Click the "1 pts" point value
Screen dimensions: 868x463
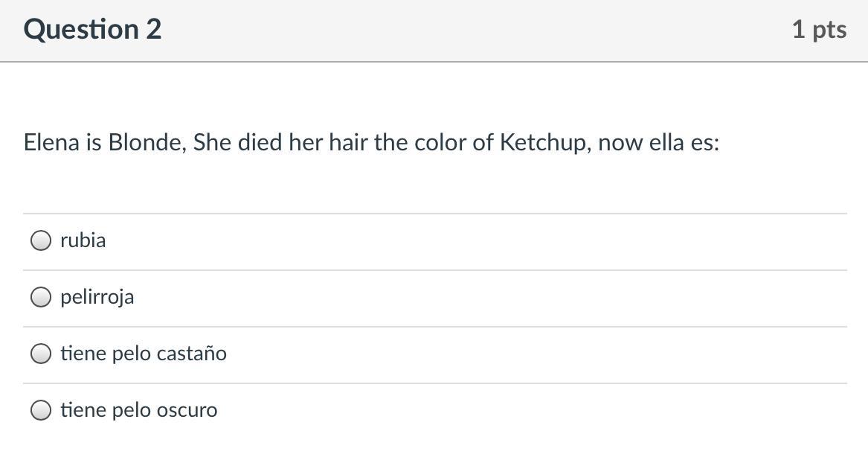[819, 30]
